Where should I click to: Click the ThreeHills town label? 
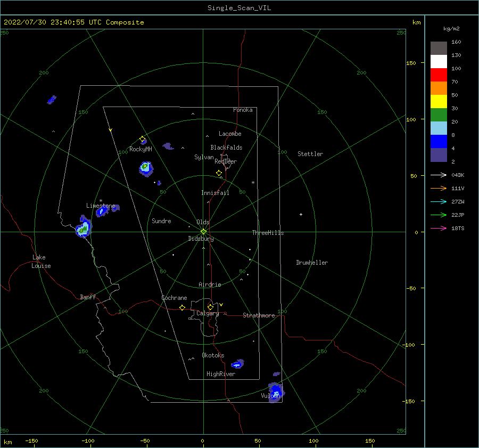pos(268,233)
